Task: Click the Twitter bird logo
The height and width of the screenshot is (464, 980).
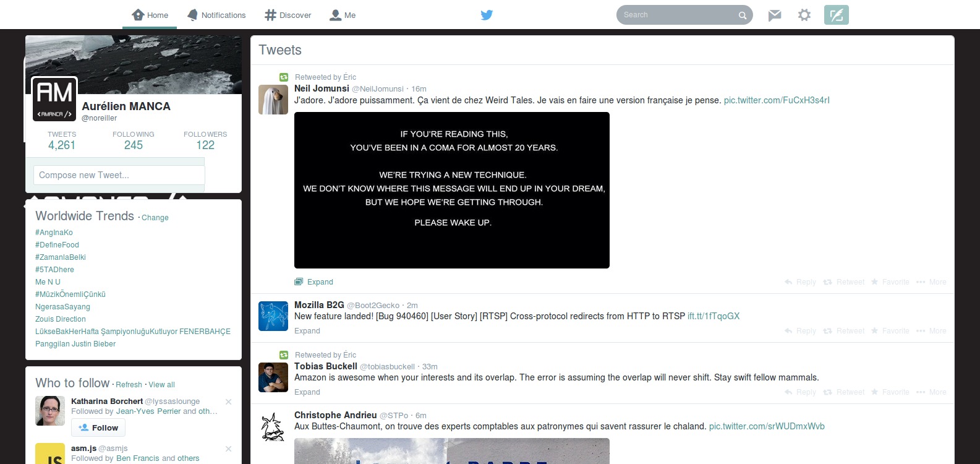Action: point(487,15)
